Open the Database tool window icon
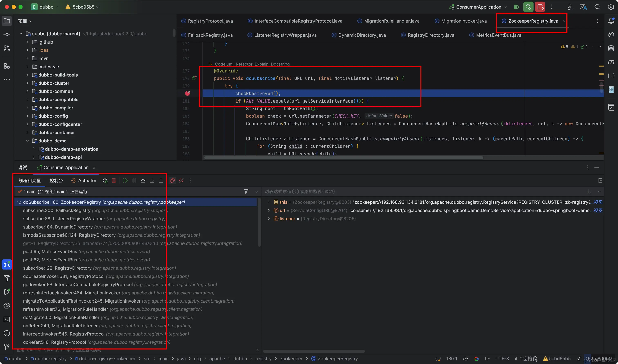The width and height of the screenshot is (618, 364). pyautogui.click(x=611, y=48)
